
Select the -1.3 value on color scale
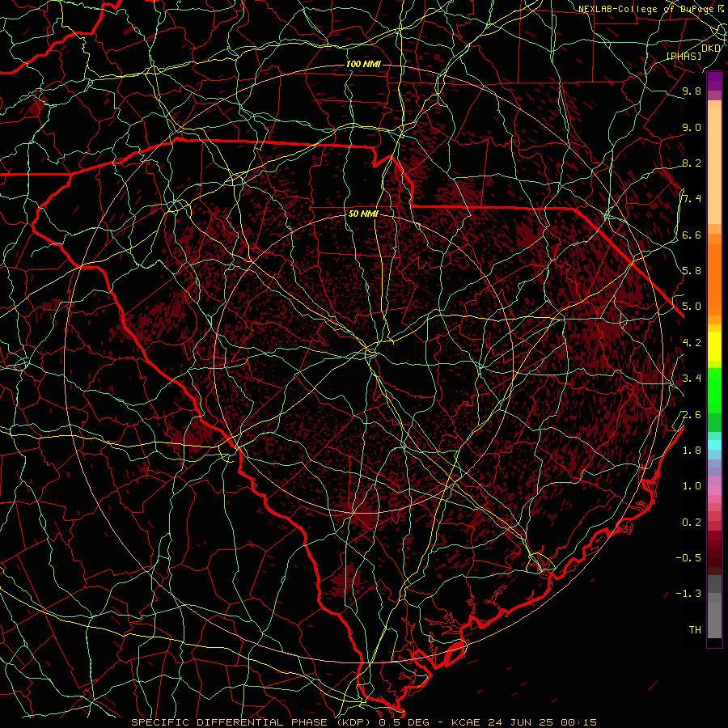[x=688, y=594]
